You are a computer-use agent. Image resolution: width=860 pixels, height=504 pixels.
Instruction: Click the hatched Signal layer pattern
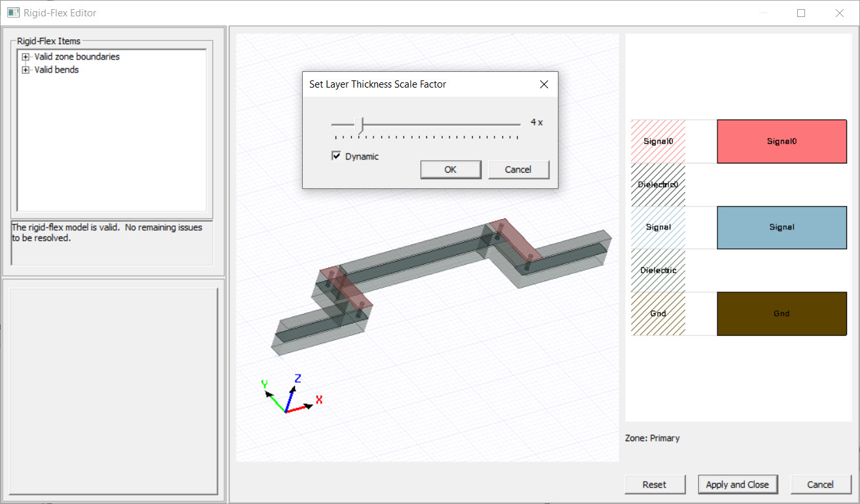[657, 227]
